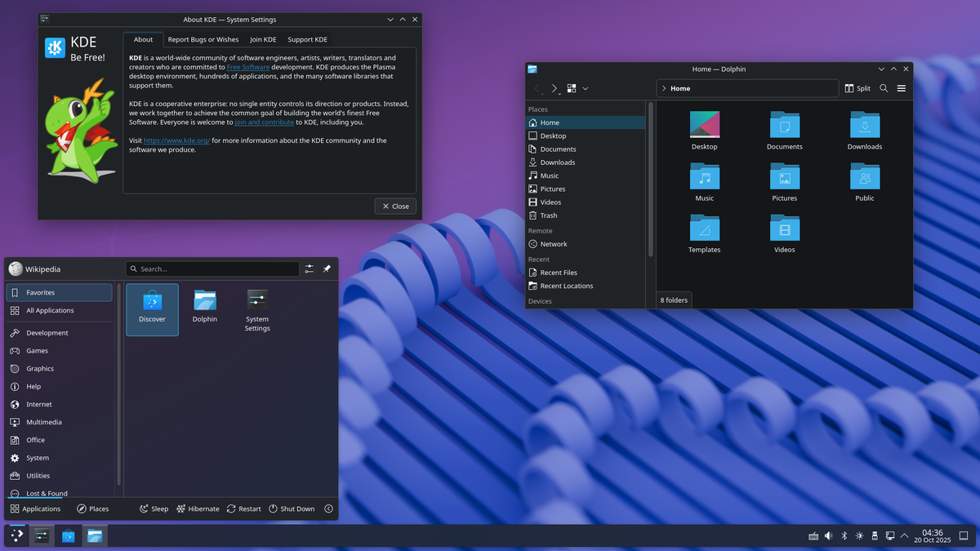The width and height of the screenshot is (980, 551).
Task: Switch to the Places tab in the launcher footer
Action: (92, 509)
